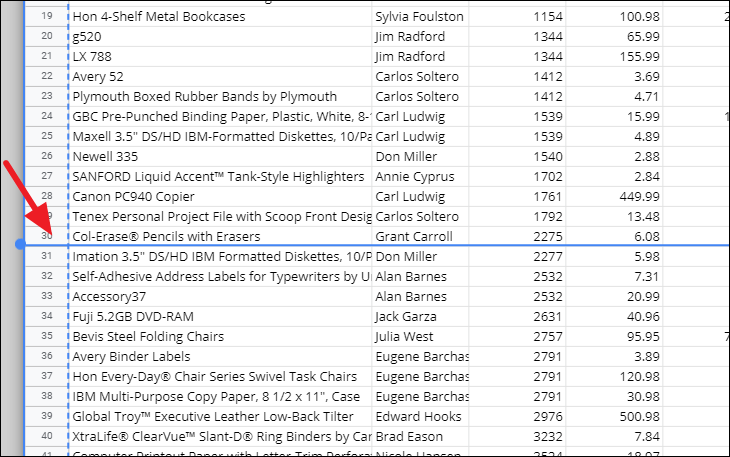Click cell 'Avery Binder Labels'

pyautogui.click(x=220, y=356)
